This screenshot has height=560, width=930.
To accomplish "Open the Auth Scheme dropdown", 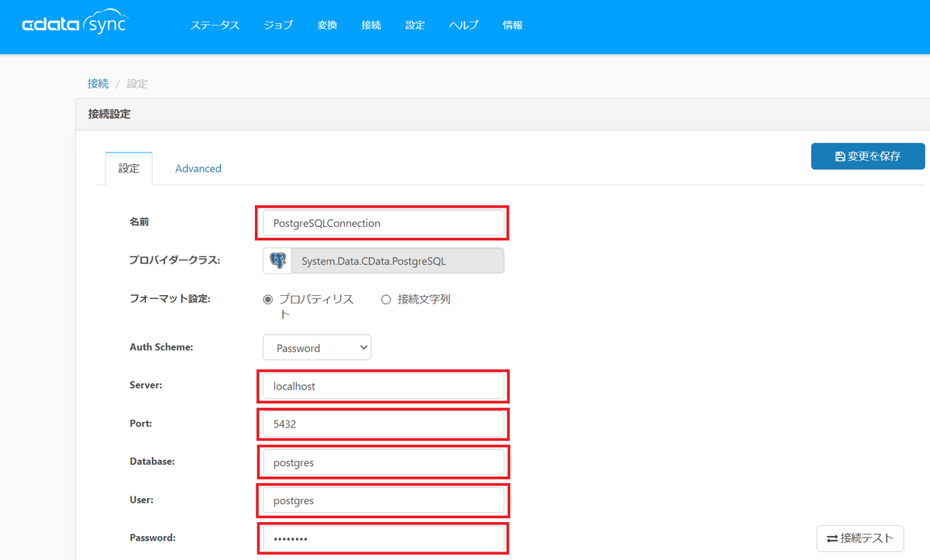I will click(x=317, y=348).
